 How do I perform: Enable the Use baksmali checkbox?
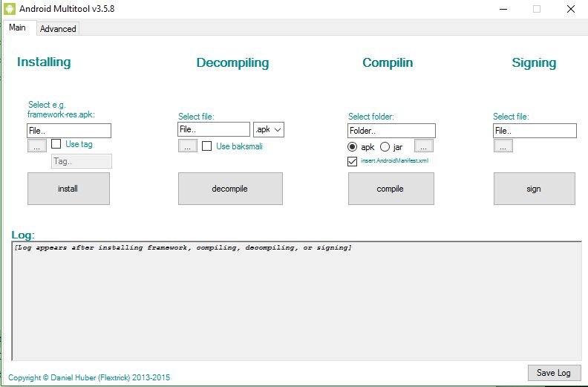coord(206,146)
